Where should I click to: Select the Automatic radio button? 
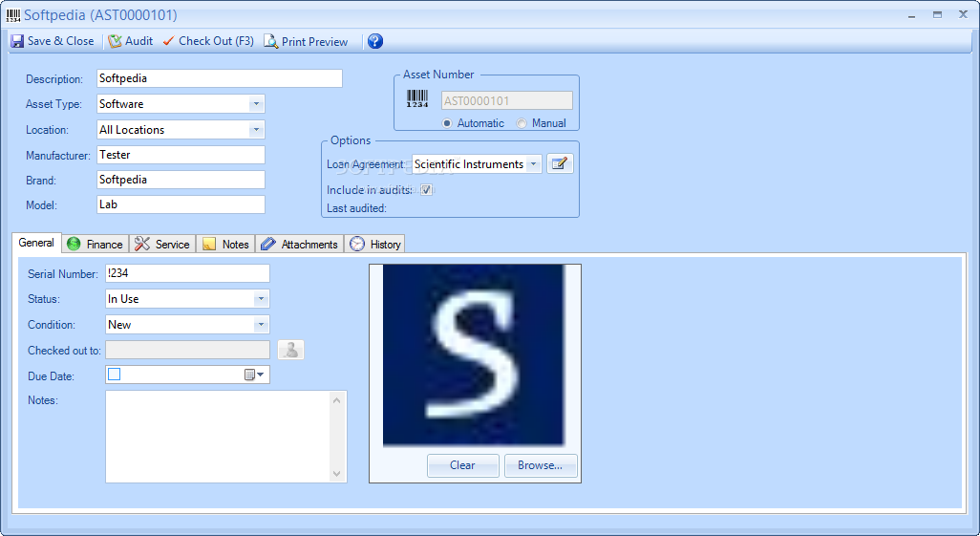447,123
